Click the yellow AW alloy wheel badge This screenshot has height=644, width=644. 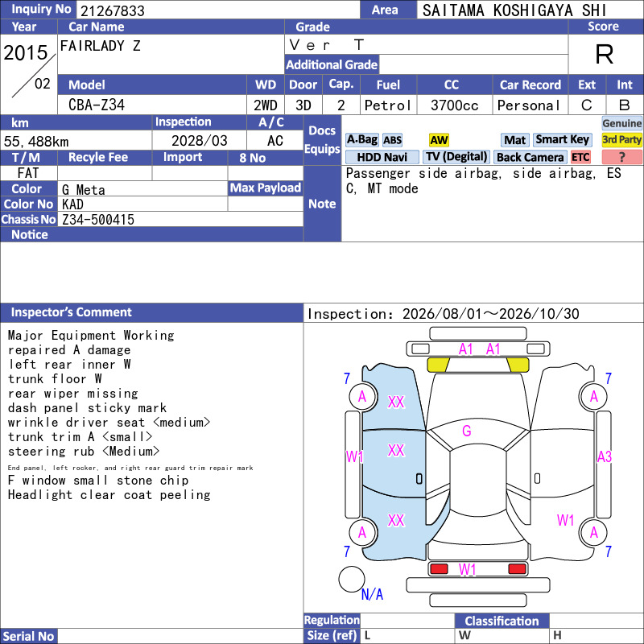(x=439, y=140)
